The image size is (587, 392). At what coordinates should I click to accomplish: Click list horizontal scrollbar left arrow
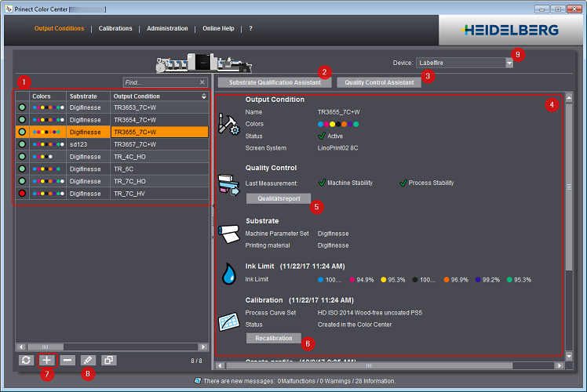pos(20,347)
